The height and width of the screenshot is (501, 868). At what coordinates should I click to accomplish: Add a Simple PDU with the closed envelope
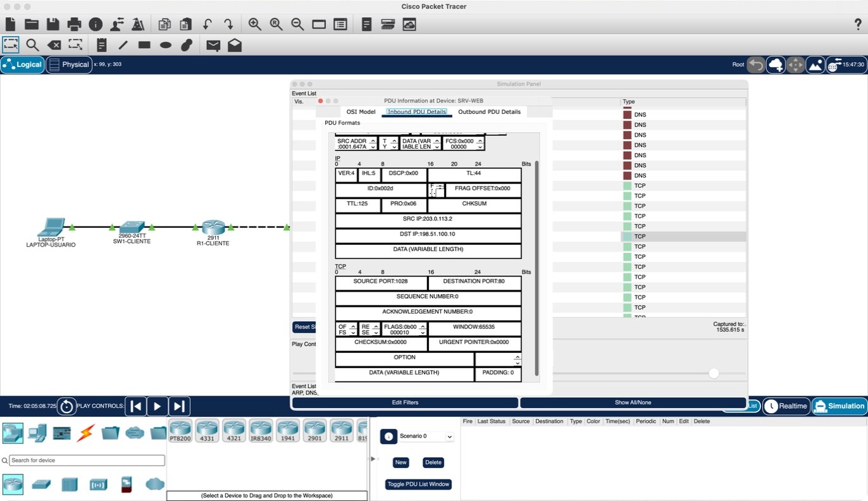coord(213,45)
